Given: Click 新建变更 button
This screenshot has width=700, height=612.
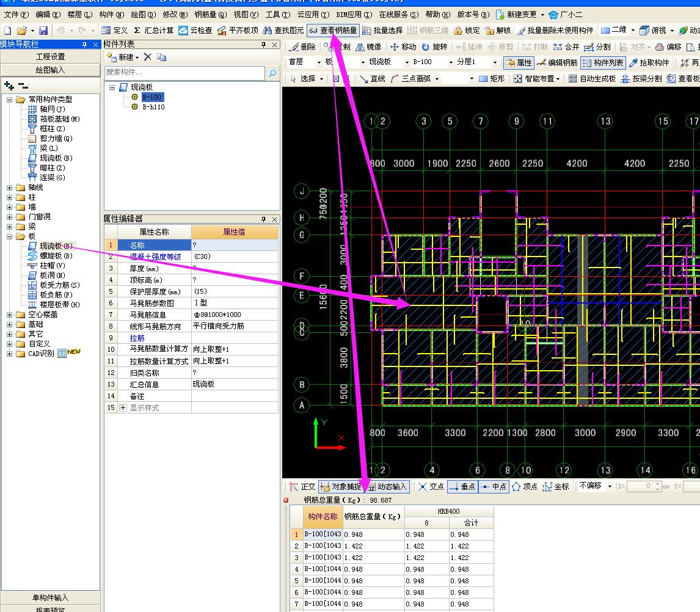Looking at the screenshot, I should tap(520, 15).
